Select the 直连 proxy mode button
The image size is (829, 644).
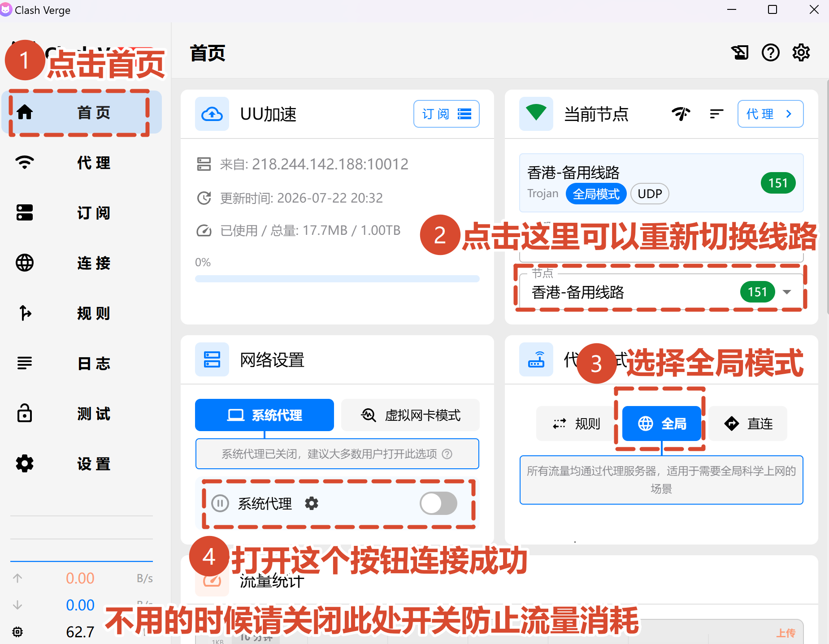pyautogui.click(x=748, y=424)
